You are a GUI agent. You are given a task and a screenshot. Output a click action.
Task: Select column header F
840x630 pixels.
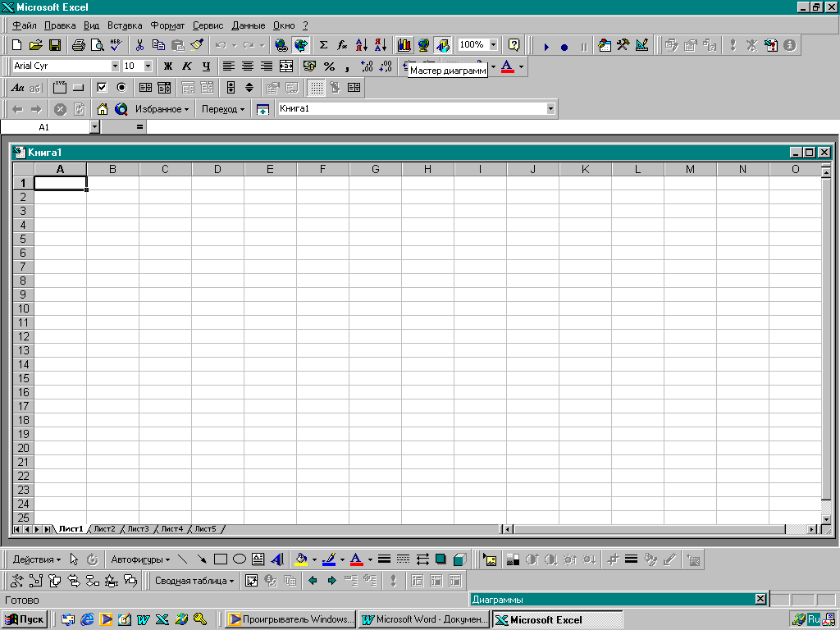322,169
